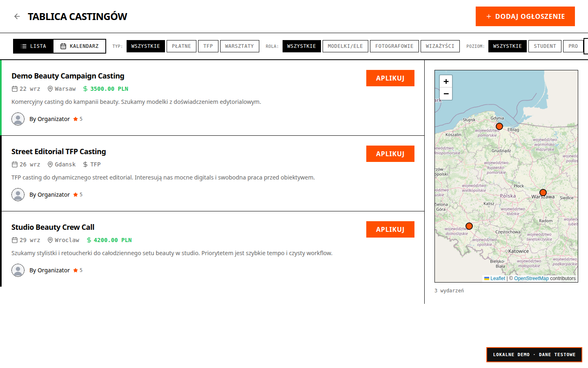Click the 4200.00 PLN payment amount

(x=113, y=240)
